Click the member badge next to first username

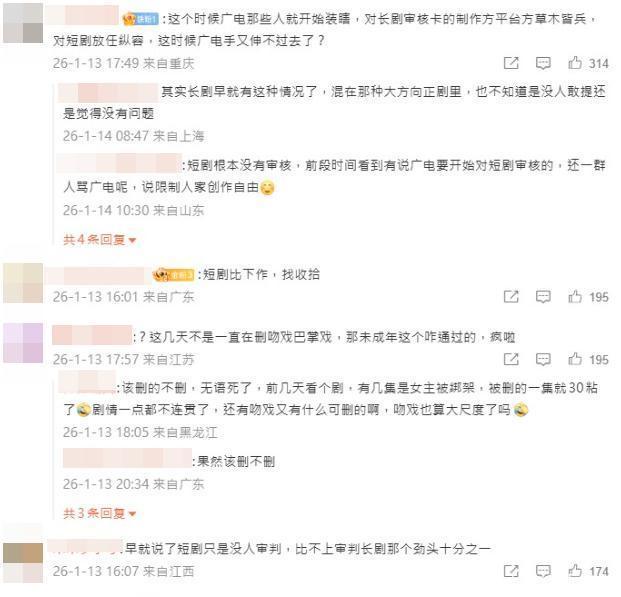141,19
